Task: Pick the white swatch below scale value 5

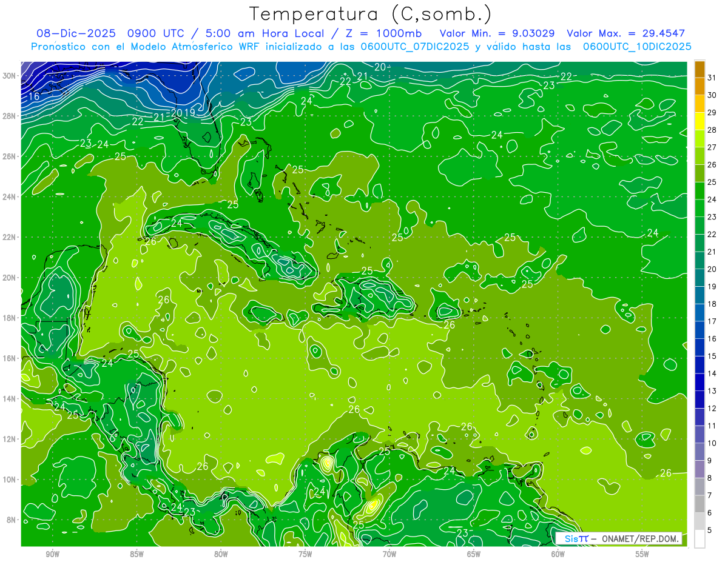Action: click(700, 538)
